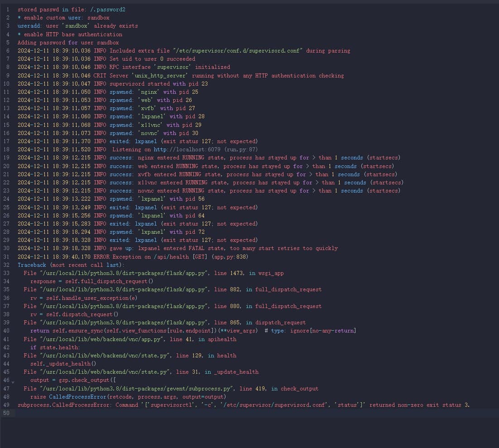Select 'if state.health:' code line
499x448 pixels.
[55, 348]
